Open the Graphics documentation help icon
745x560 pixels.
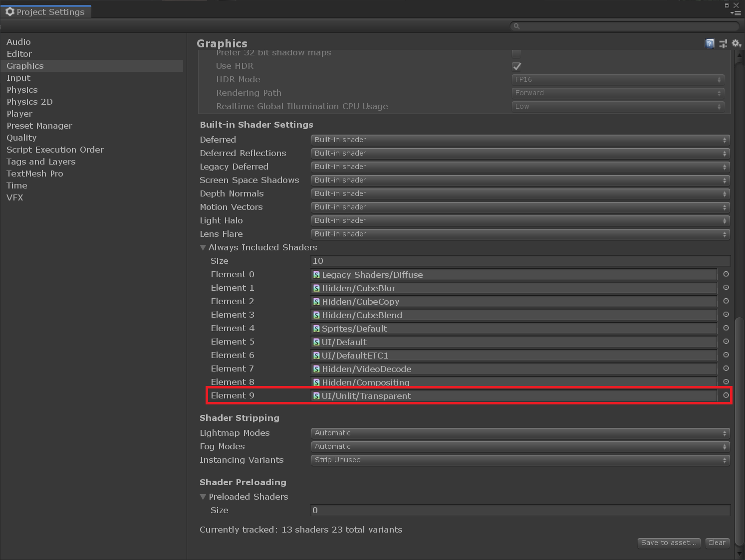709,43
